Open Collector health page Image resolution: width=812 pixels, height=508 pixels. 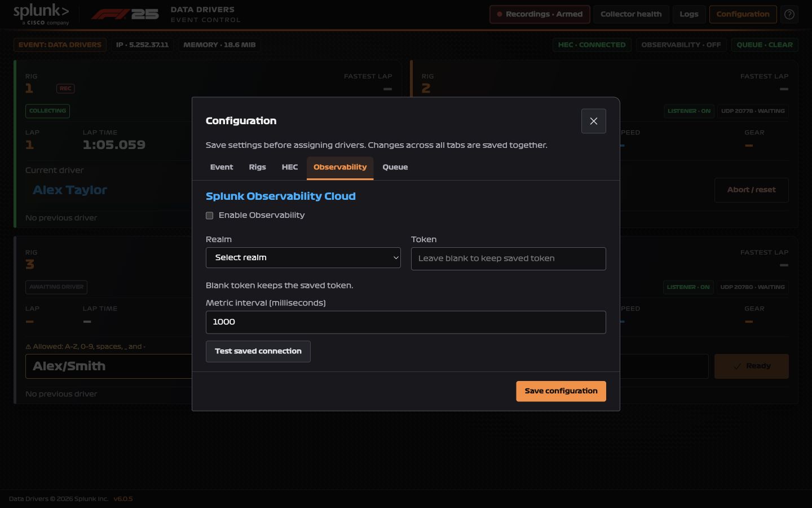pyautogui.click(x=631, y=14)
